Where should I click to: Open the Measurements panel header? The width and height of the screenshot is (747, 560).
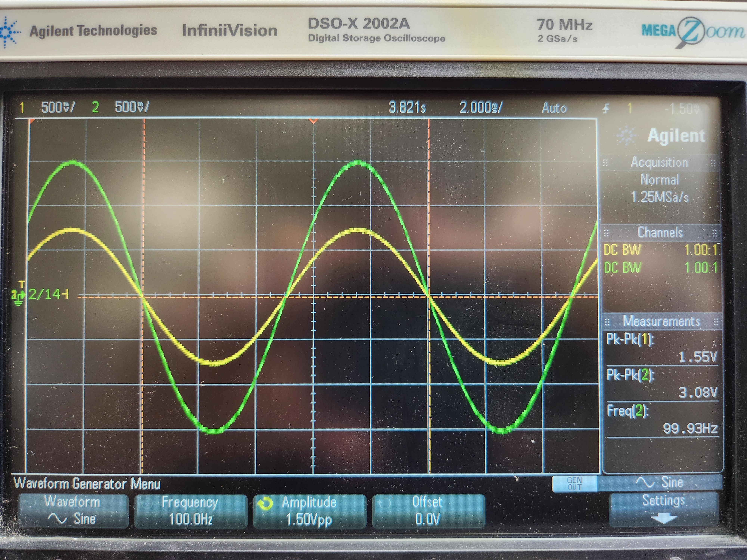pos(661,321)
